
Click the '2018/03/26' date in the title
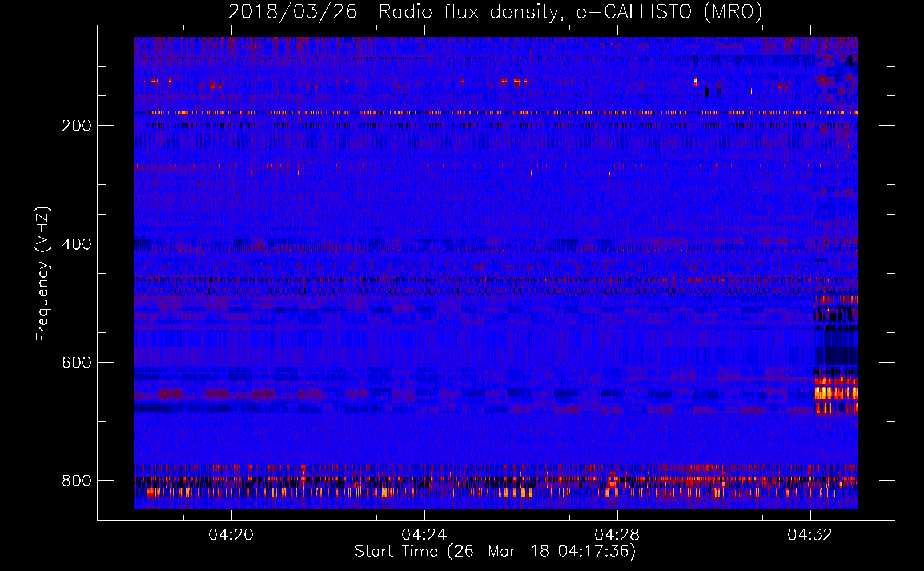click(x=293, y=11)
